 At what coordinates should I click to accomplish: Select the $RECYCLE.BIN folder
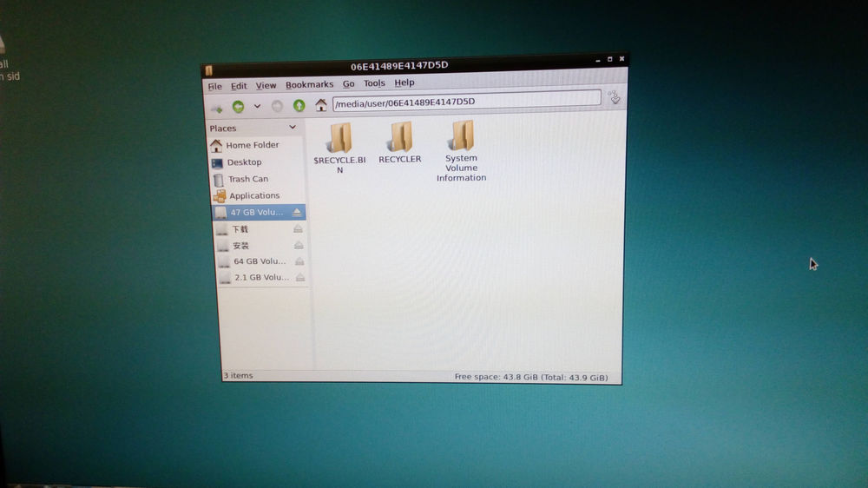point(340,148)
